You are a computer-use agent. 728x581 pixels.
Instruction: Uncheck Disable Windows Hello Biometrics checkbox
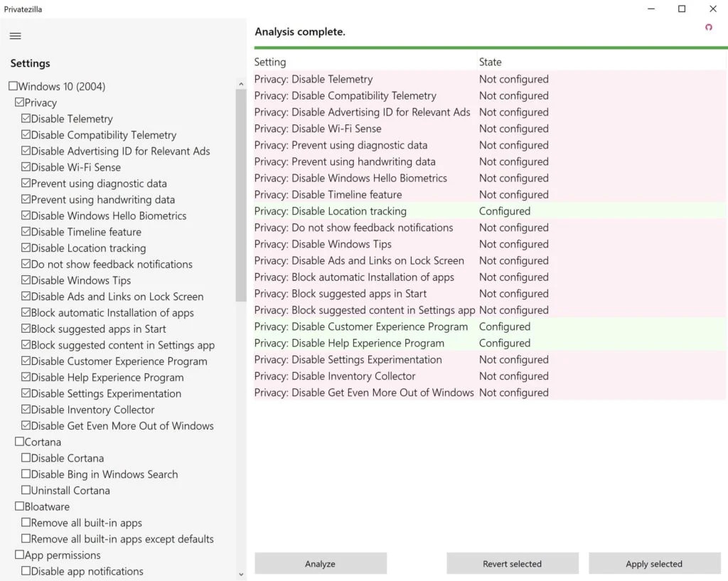(x=26, y=215)
